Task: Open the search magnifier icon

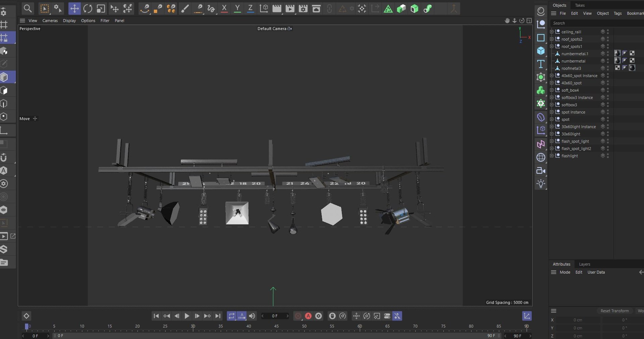Action: [x=28, y=8]
